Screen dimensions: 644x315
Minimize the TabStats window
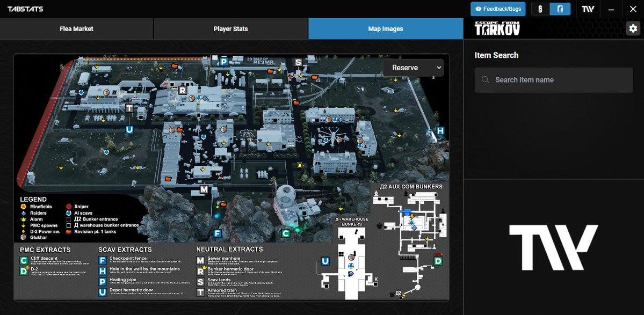click(x=611, y=9)
